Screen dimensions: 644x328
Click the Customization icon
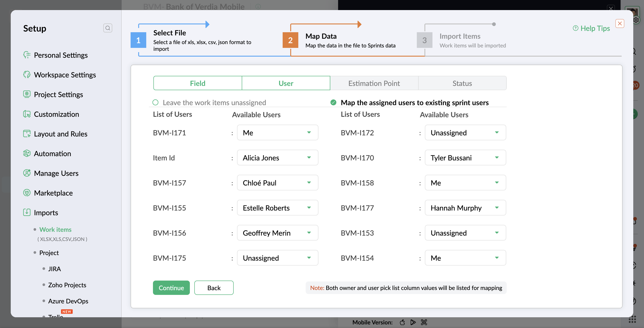[27, 114]
